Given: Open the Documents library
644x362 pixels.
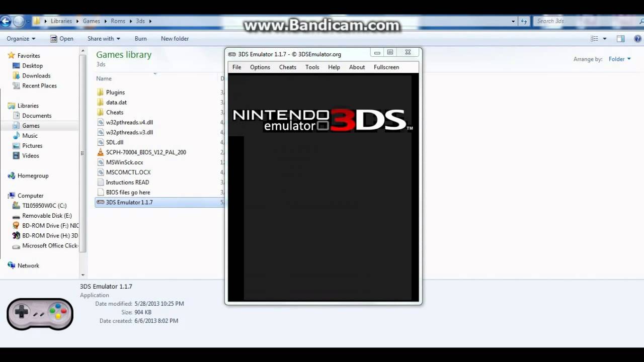Looking at the screenshot, I should point(37,116).
